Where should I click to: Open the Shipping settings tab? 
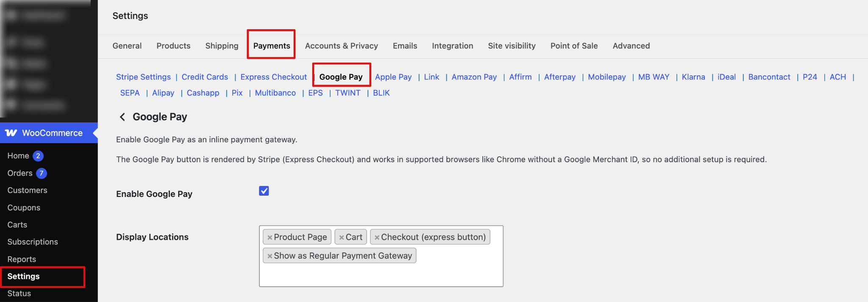click(x=222, y=46)
